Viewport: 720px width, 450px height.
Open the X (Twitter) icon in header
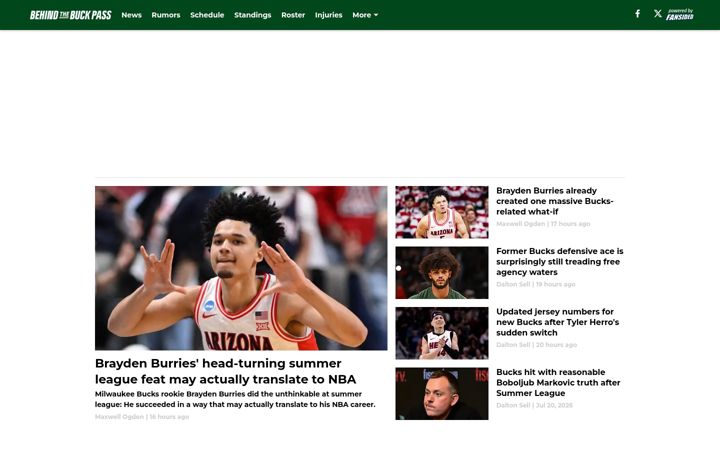tap(658, 14)
